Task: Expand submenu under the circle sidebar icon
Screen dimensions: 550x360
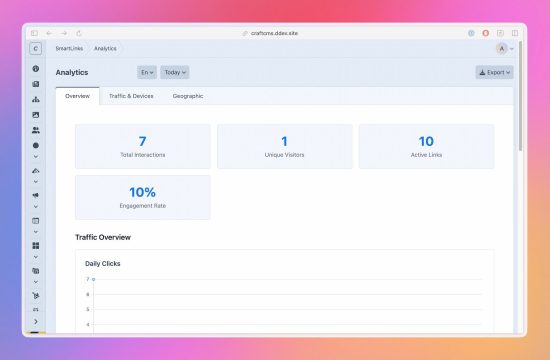Action: (35, 156)
